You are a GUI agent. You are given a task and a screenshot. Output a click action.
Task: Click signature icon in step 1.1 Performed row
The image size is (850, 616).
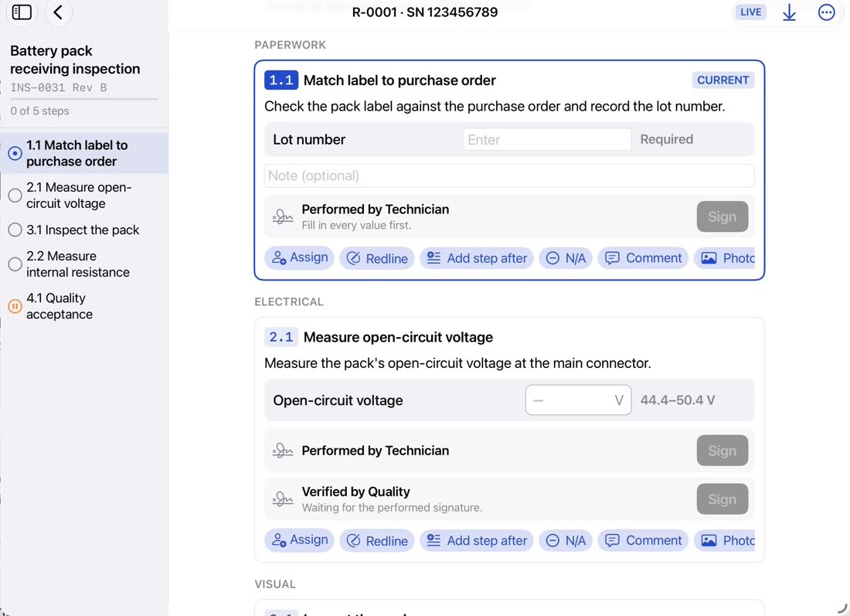pos(282,216)
